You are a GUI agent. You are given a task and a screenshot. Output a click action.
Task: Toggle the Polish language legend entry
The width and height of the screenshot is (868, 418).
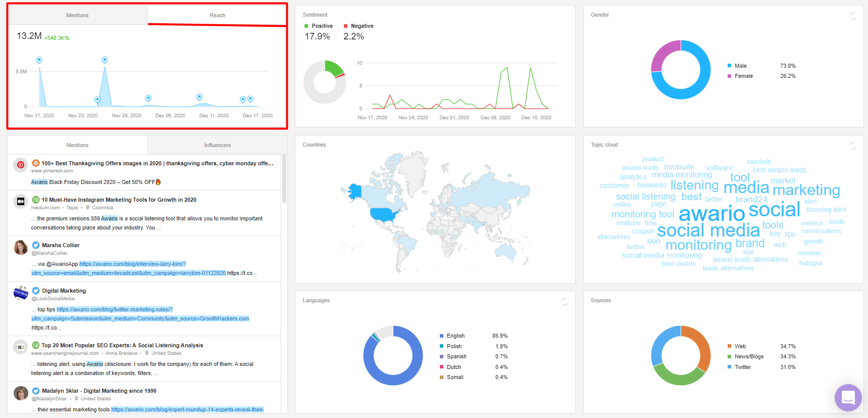450,346
